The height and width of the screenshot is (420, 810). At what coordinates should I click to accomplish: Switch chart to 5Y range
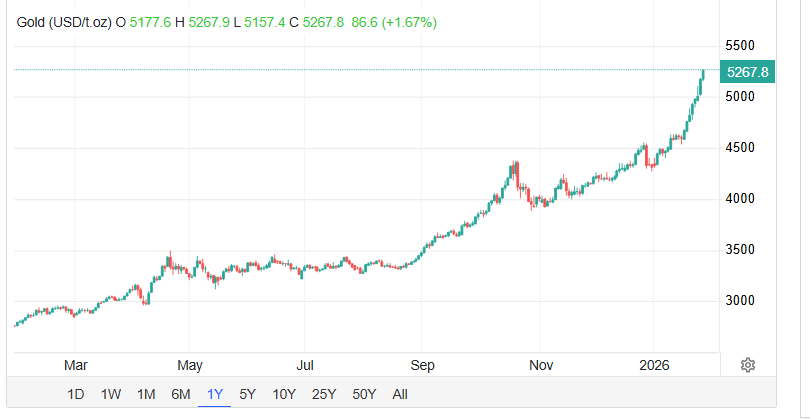click(248, 394)
